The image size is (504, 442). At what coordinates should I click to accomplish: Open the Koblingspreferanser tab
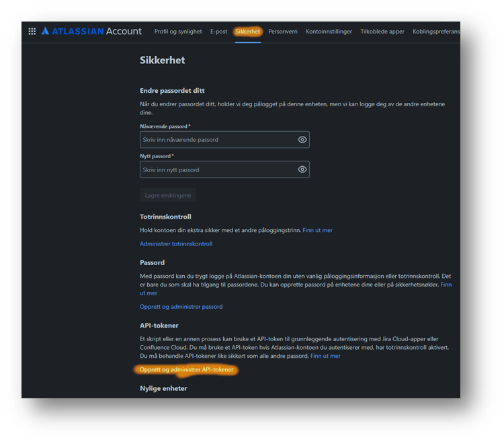click(x=436, y=32)
